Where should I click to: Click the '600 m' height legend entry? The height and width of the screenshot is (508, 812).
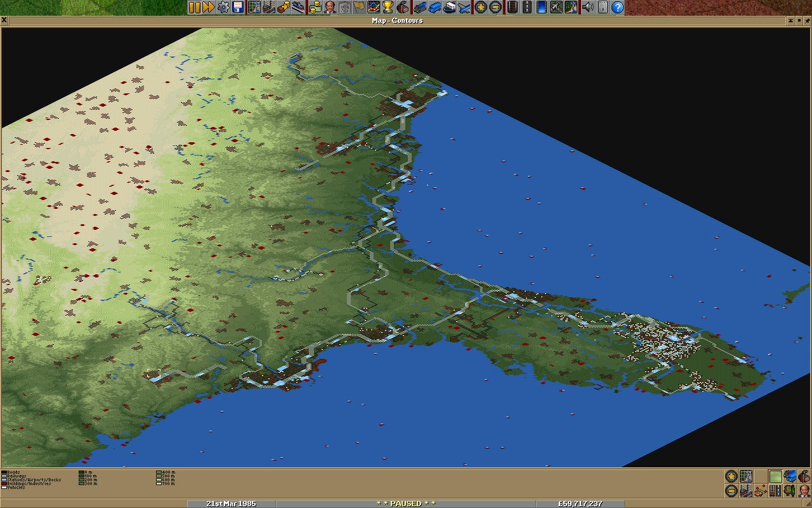(x=165, y=480)
